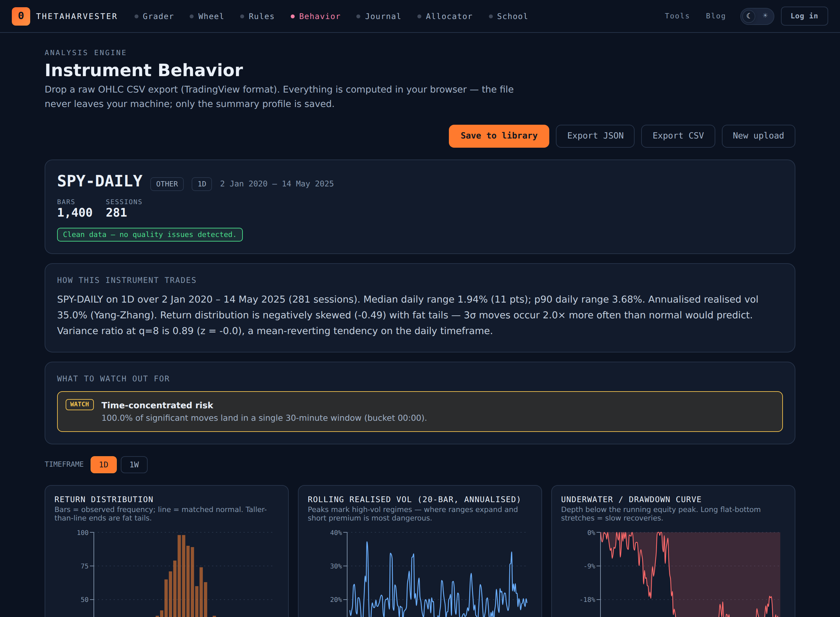
Task: Click the What To Watch Out For heading
Action: 113,379
